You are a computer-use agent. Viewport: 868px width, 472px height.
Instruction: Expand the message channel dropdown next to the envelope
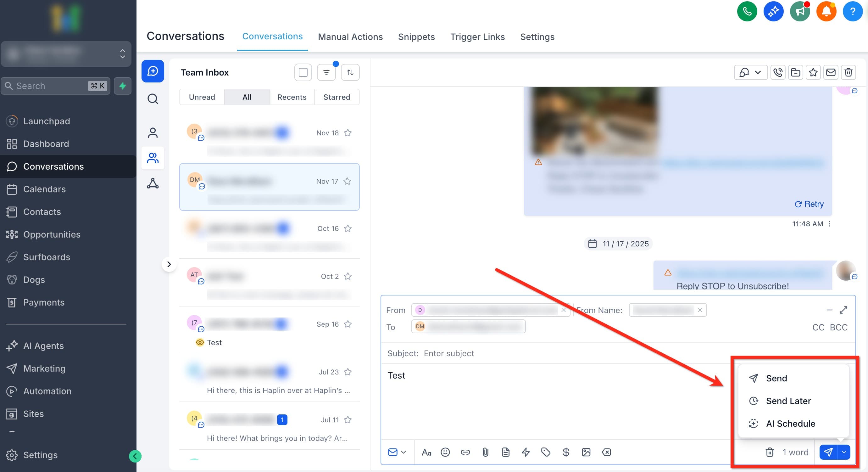(404, 452)
